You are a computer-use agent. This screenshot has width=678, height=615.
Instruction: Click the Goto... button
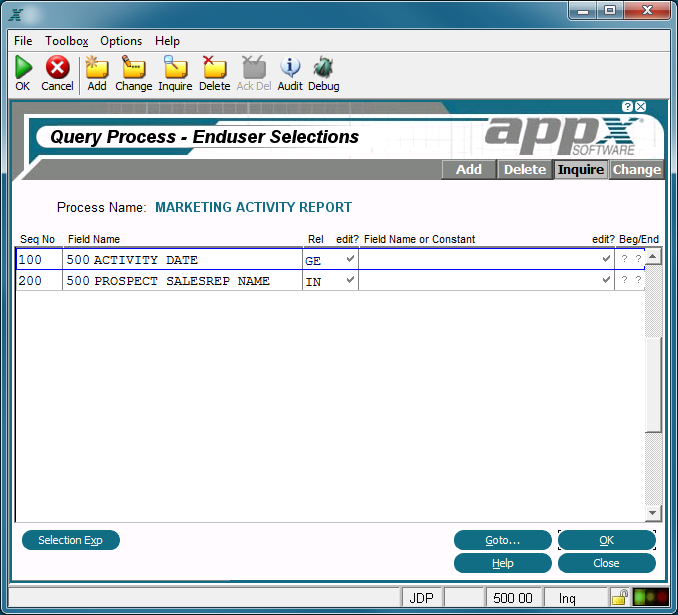[x=502, y=540]
